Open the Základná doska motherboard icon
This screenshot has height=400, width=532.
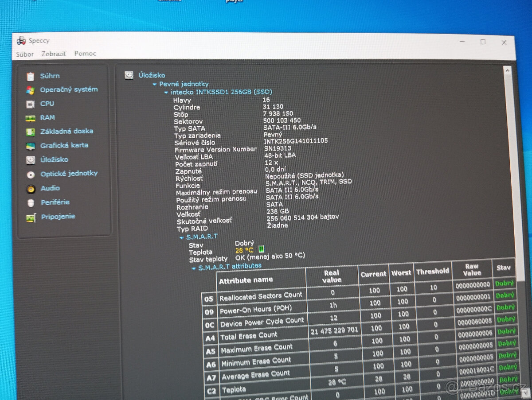click(x=30, y=132)
